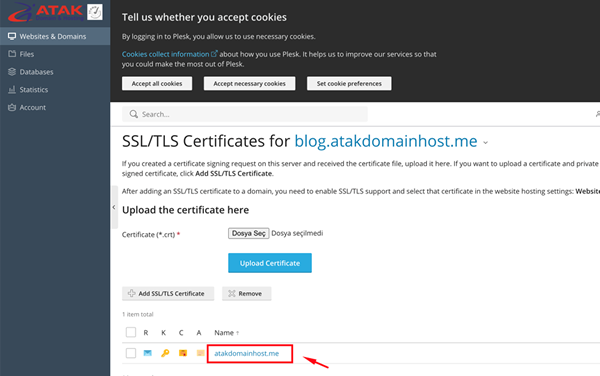Viewport: 600px width, 376px height.
Task: Click the ATAK Domain & Hosting logo
Action: (46, 13)
